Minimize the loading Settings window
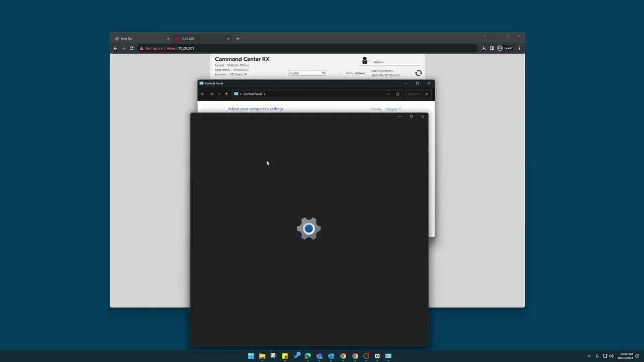 [400, 117]
